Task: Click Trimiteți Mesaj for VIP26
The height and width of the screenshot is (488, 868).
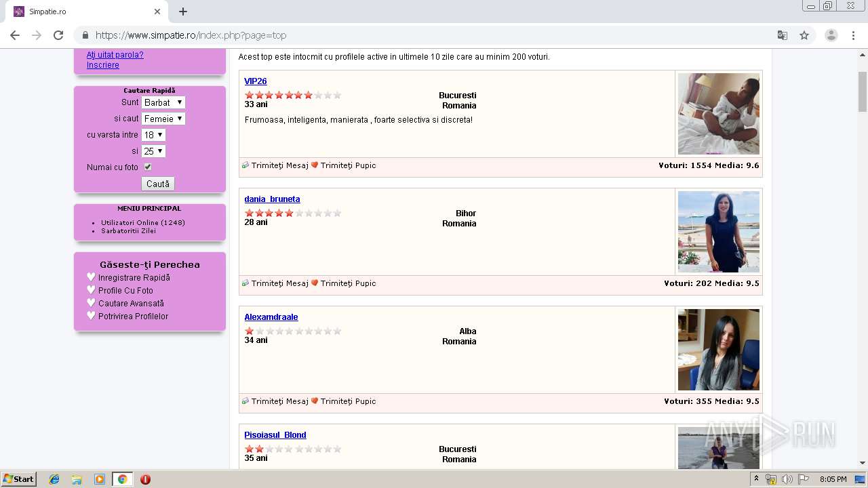Action: (x=279, y=165)
